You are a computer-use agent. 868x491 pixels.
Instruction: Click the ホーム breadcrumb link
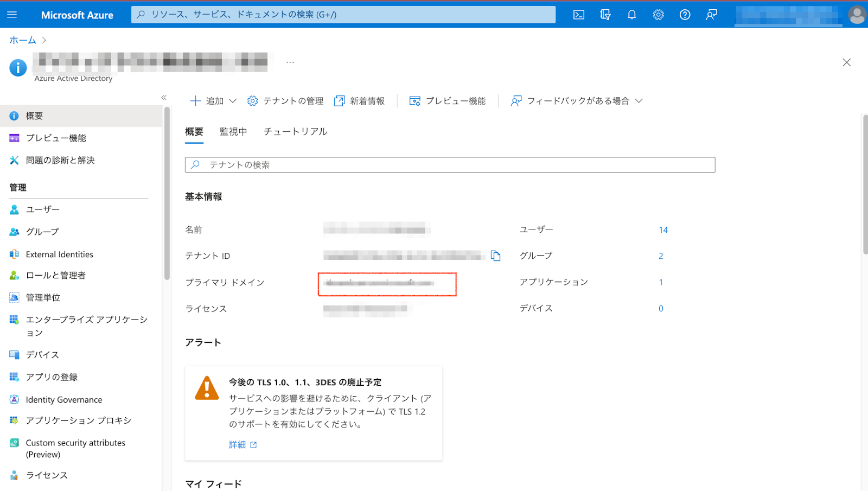(x=23, y=40)
